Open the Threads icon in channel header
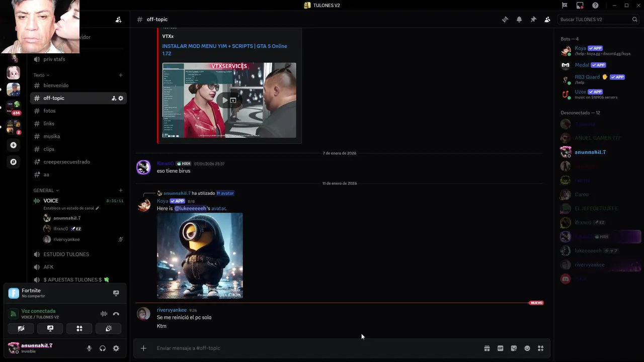 point(505,20)
